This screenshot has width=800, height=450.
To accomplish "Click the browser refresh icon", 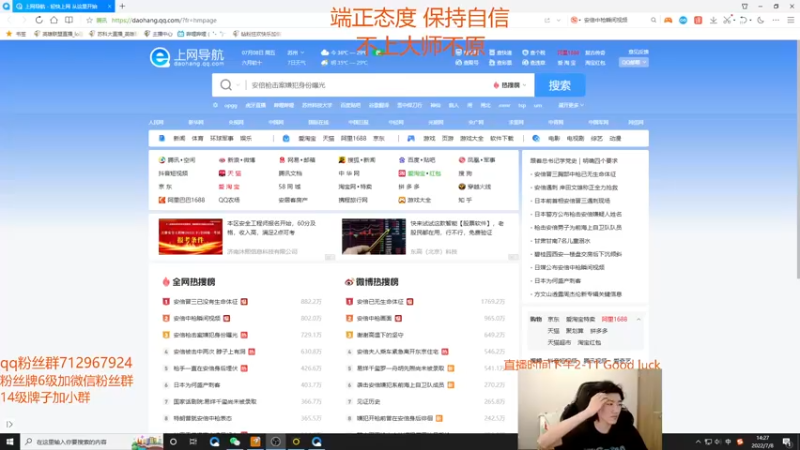I will click(39, 20).
